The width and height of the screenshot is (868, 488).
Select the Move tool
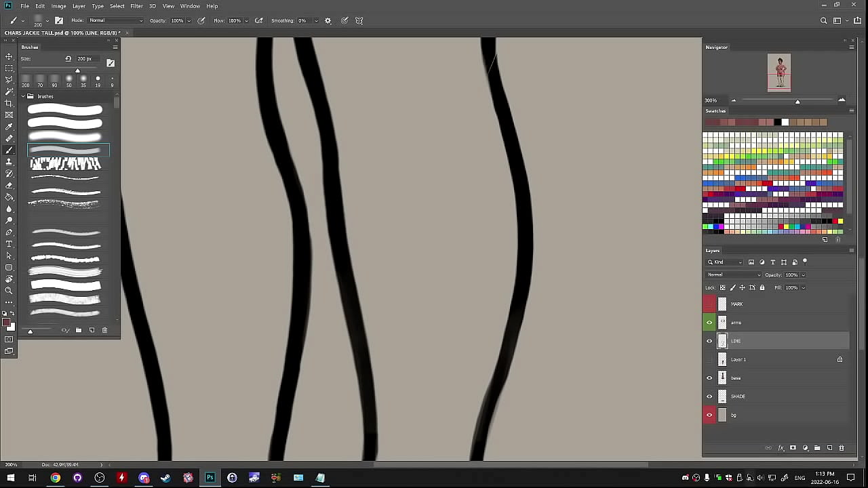point(9,56)
